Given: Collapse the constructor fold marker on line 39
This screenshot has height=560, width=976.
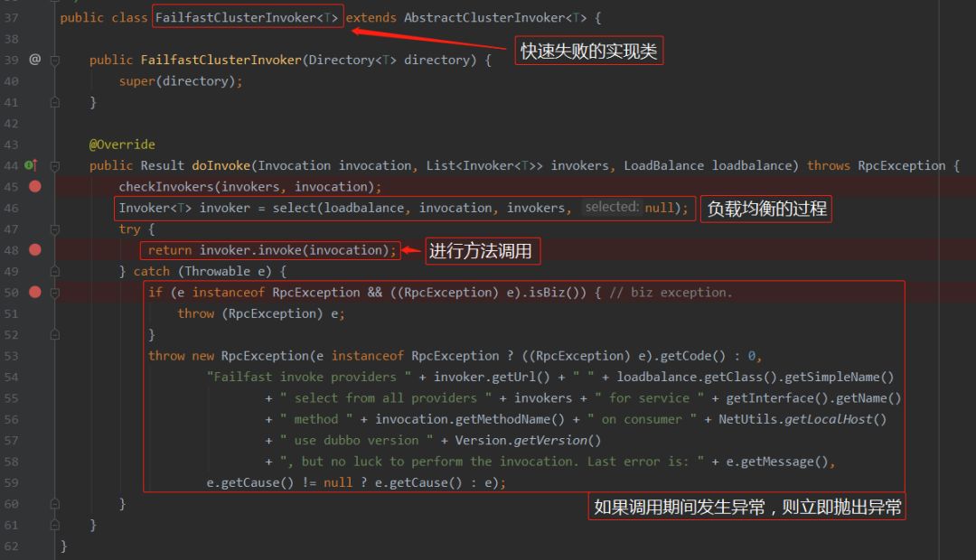Looking at the screenshot, I should [x=55, y=61].
